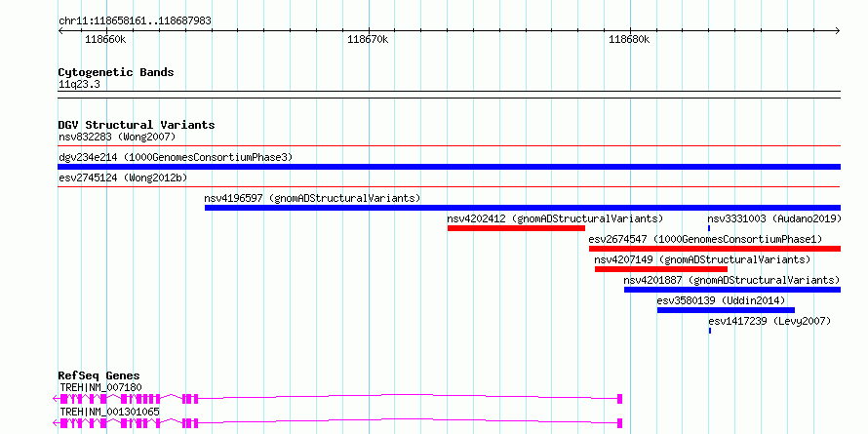Click the nsv832283 Wong2007 thin red line
Viewport: 868px width, 434px height.
click(x=449, y=146)
